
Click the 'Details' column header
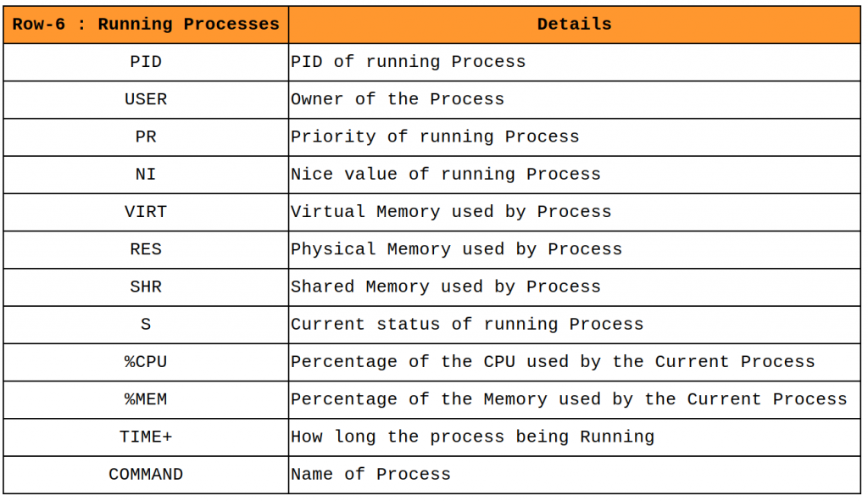574,24
